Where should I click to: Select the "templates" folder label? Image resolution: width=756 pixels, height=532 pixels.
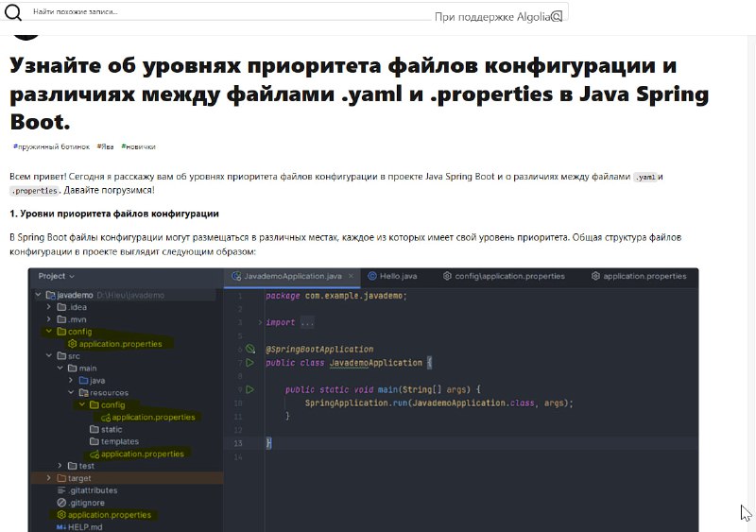(x=120, y=441)
